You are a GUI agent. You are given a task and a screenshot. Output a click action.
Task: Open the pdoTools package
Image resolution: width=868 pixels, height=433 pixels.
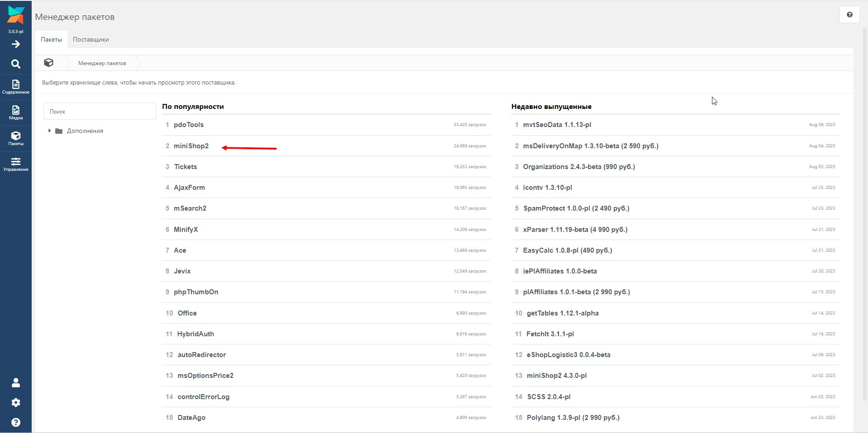coord(189,125)
